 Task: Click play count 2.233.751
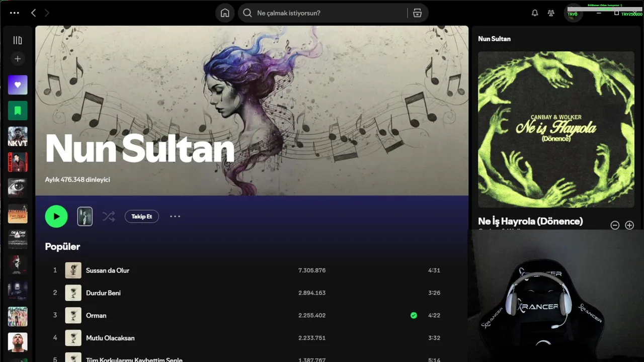(x=312, y=338)
